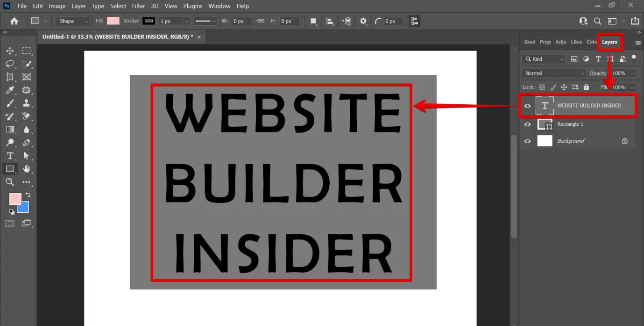
Task: Open the Shape mode dropdown in options bar
Action: point(72,21)
